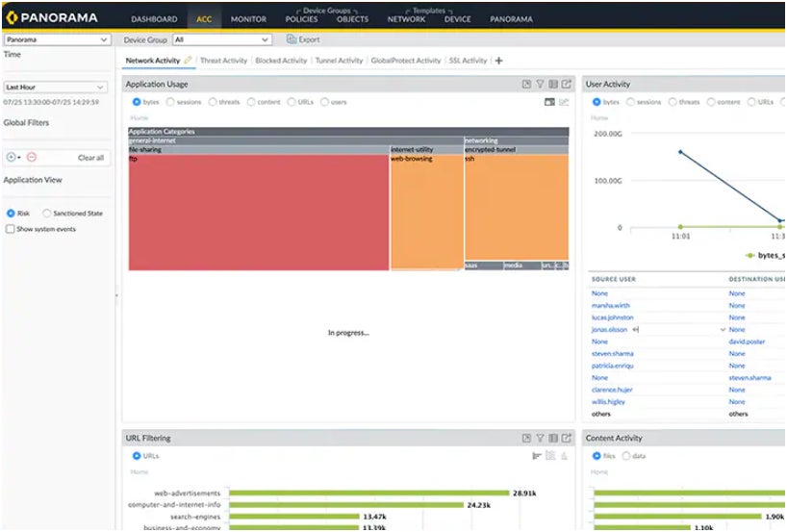Click source user willis.higley link
Image resolution: width=787 pixels, height=532 pixels.
point(608,401)
